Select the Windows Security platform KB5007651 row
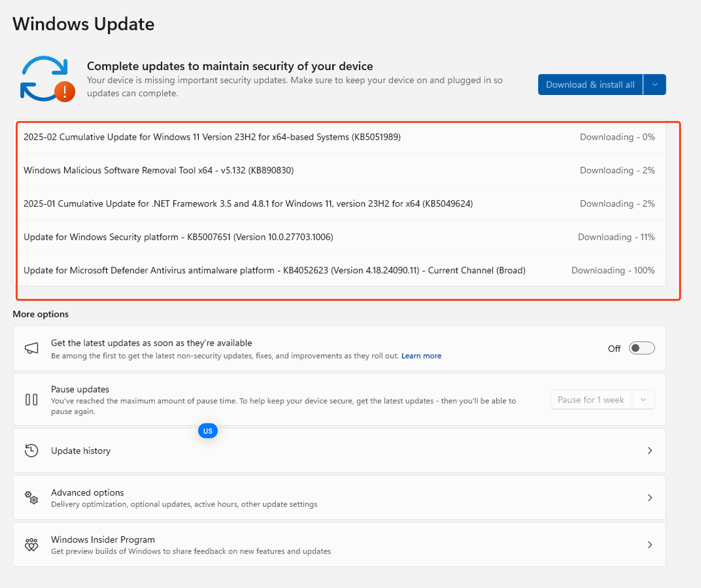 [x=178, y=237]
